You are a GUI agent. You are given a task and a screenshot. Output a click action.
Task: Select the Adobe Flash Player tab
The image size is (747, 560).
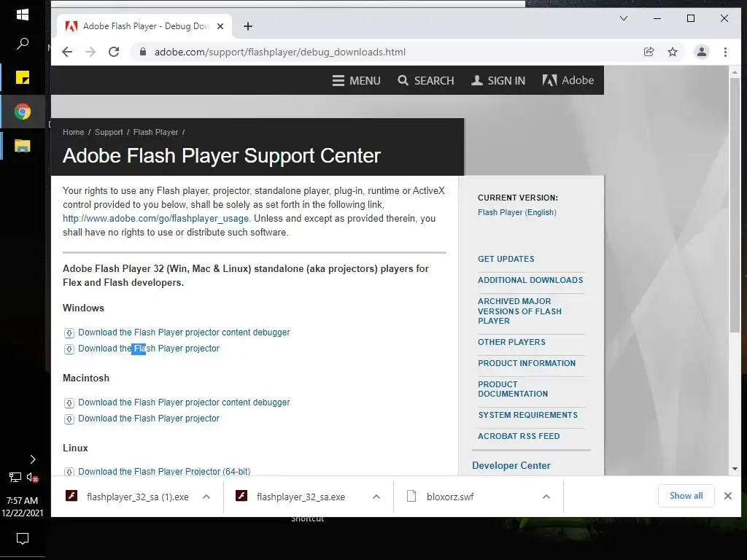(x=144, y=26)
